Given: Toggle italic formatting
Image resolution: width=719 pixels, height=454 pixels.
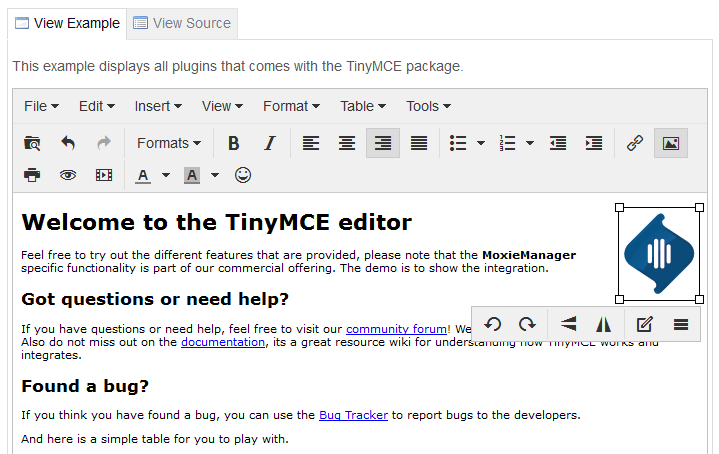Looking at the screenshot, I should 270,144.
